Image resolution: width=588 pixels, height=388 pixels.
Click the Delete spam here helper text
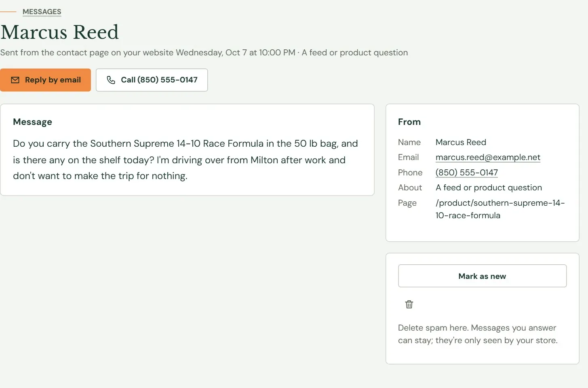click(x=478, y=334)
